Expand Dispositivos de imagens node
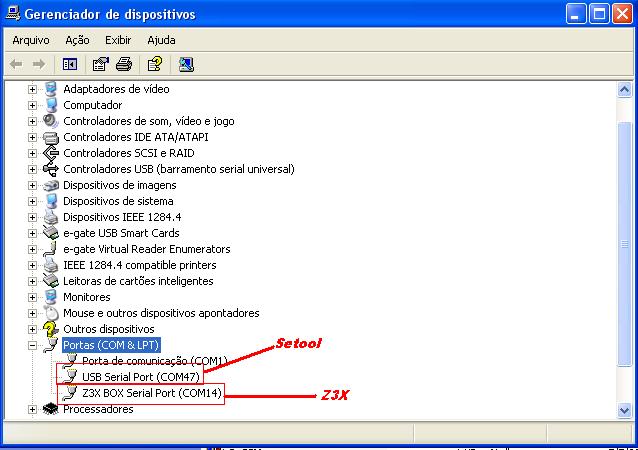This screenshot has height=450, width=638. click(x=32, y=185)
